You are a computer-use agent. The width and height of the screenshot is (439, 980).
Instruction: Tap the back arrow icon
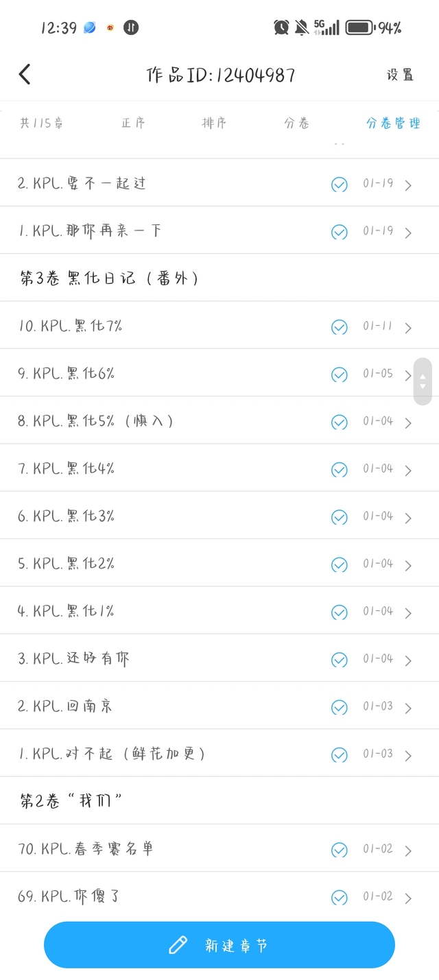point(25,74)
